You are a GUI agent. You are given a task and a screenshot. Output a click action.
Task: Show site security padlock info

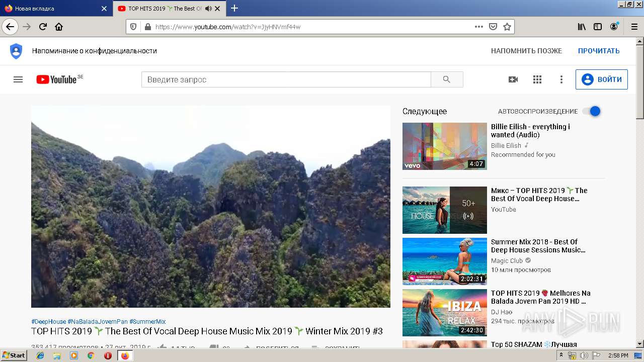tap(147, 27)
